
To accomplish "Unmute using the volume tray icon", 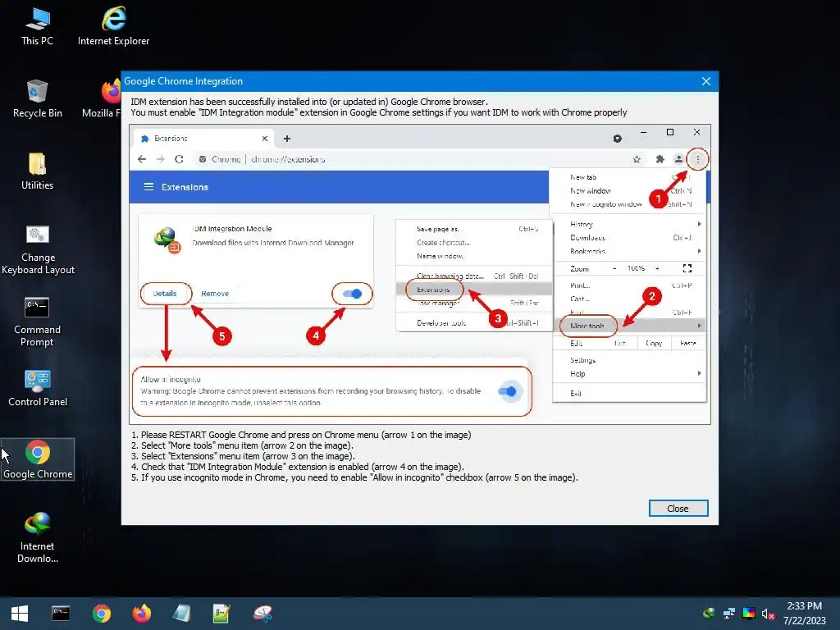I will (x=768, y=614).
